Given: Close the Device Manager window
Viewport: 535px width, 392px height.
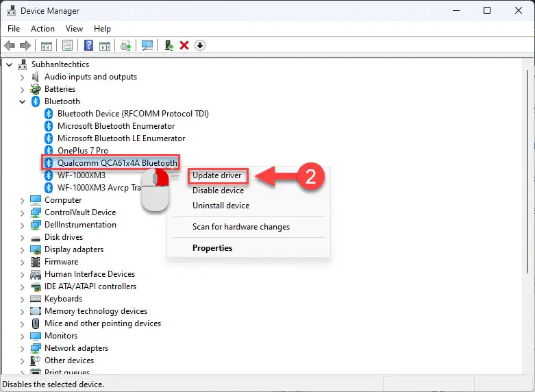Looking at the screenshot, I should click(519, 10).
